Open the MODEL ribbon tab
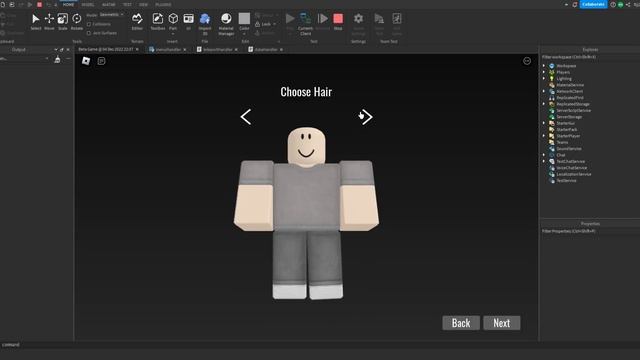 [88, 4]
